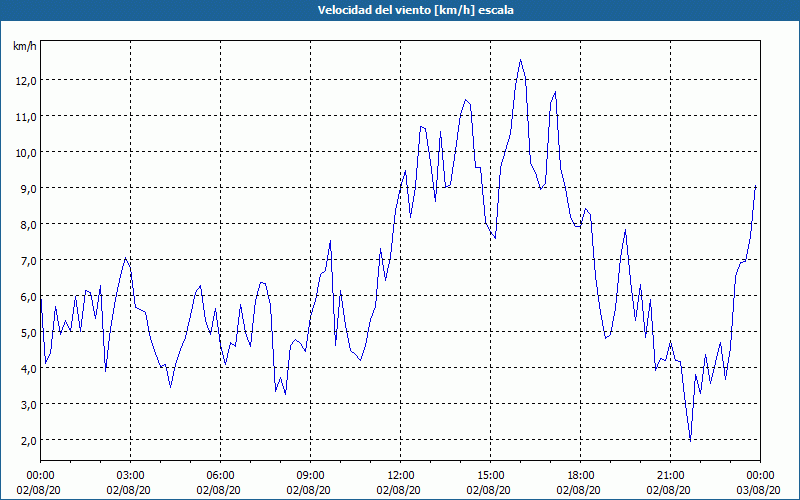This screenshot has height=500, width=800.
Task: Select the 5,0 y-axis label
Action: point(27,332)
